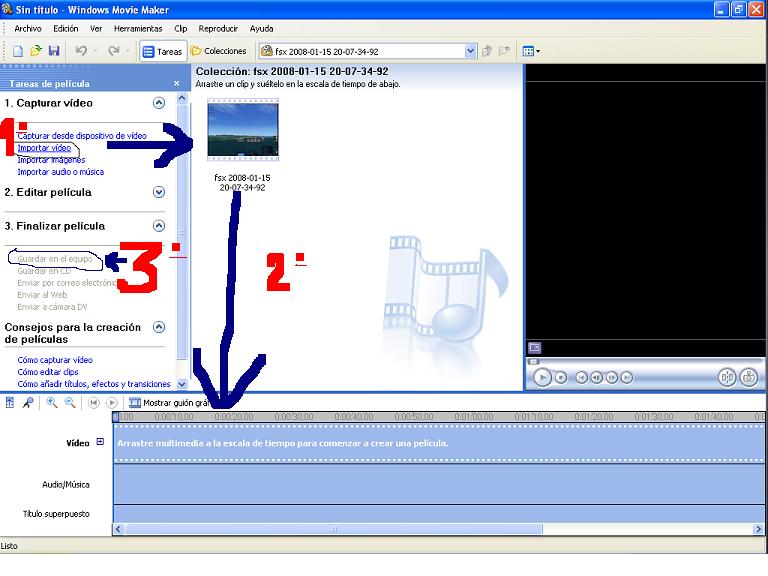768x576 pixels.
Task: Click the monitor Next frame button
Action: click(x=612, y=378)
